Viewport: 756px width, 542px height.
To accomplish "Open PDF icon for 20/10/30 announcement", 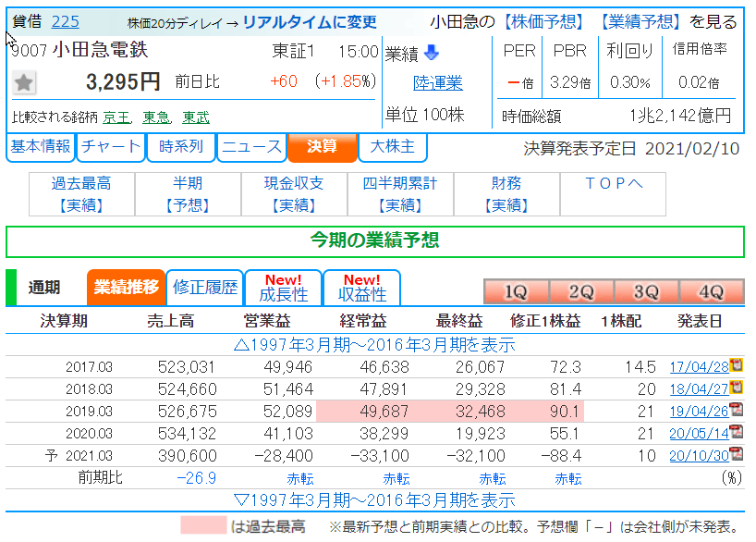I will [736, 454].
